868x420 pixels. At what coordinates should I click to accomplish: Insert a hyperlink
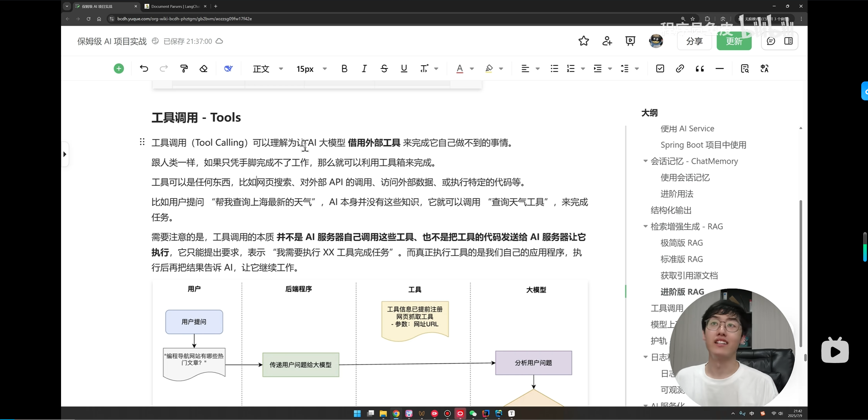(x=680, y=69)
